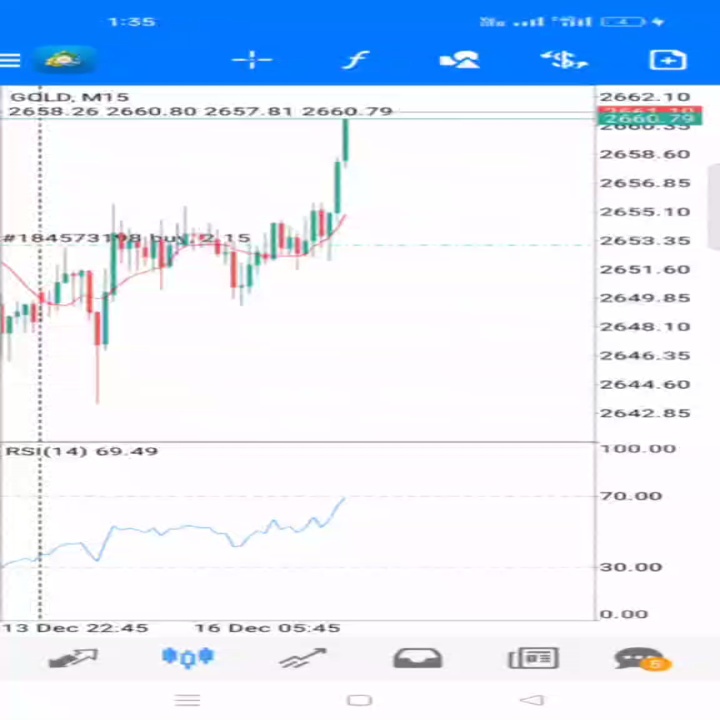Screen dimensions: 720x720
Task: Tap the 13 Dec 22:45 time label
Action: tap(75, 628)
